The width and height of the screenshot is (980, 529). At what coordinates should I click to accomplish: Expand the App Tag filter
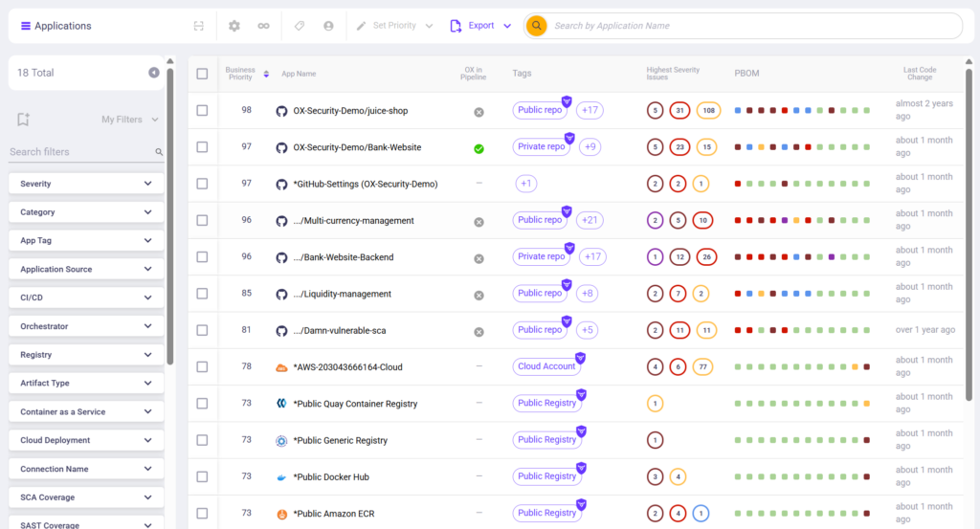(86, 240)
